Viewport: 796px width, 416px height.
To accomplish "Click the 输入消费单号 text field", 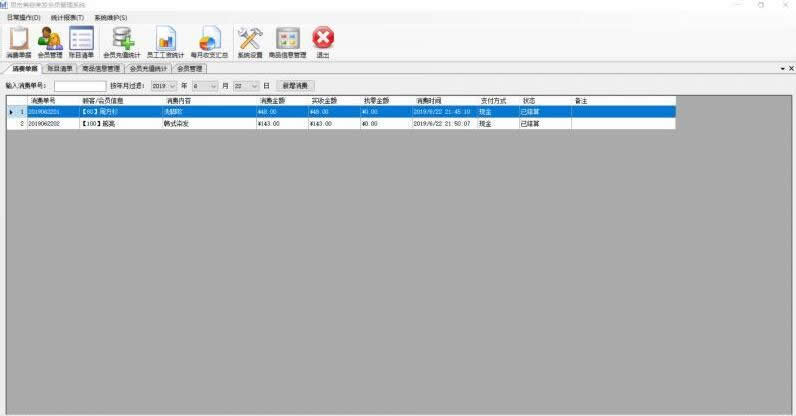I will tap(80, 86).
